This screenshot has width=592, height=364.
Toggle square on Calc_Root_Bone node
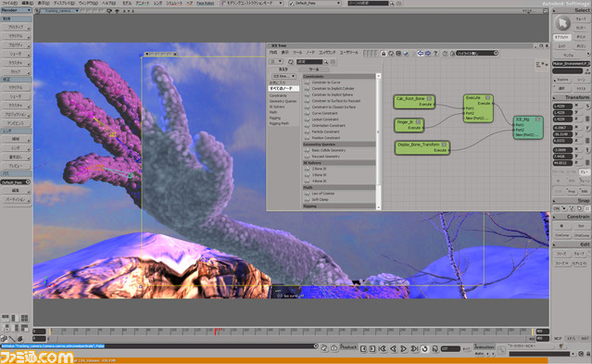tap(429, 98)
